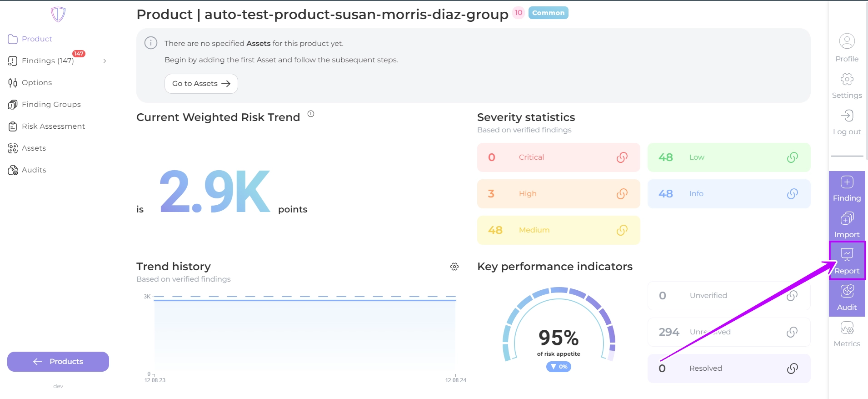
Task: Go to Finding Groups menu item
Action: pyautogui.click(x=51, y=105)
